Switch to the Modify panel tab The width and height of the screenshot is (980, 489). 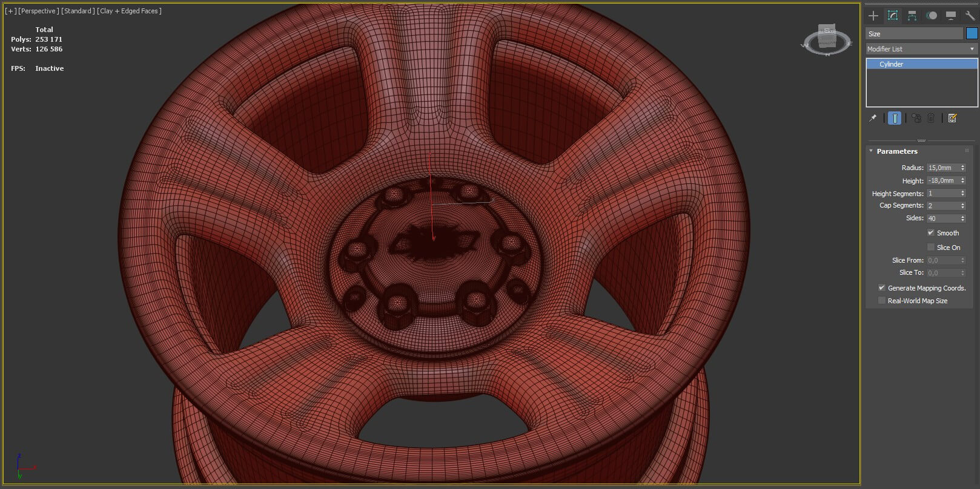click(x=892, y=16)
